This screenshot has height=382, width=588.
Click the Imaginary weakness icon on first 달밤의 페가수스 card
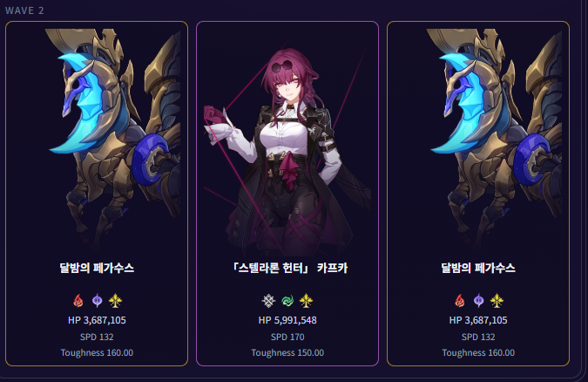click(x=116, y=301)
